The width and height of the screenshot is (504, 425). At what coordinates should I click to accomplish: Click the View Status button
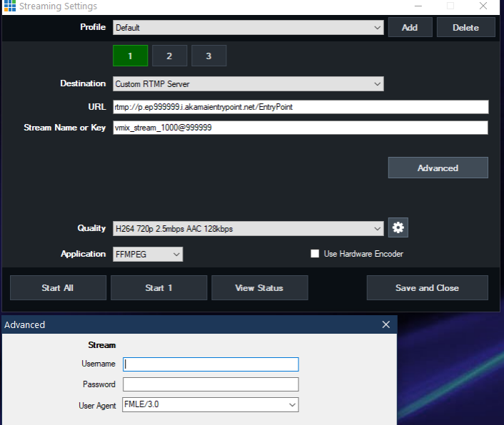coord(259,288)
